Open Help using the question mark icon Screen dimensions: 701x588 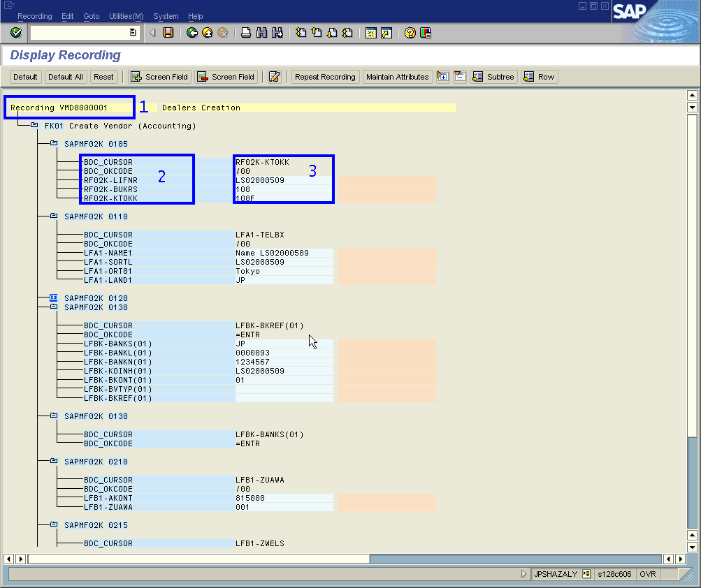(410, 32)
